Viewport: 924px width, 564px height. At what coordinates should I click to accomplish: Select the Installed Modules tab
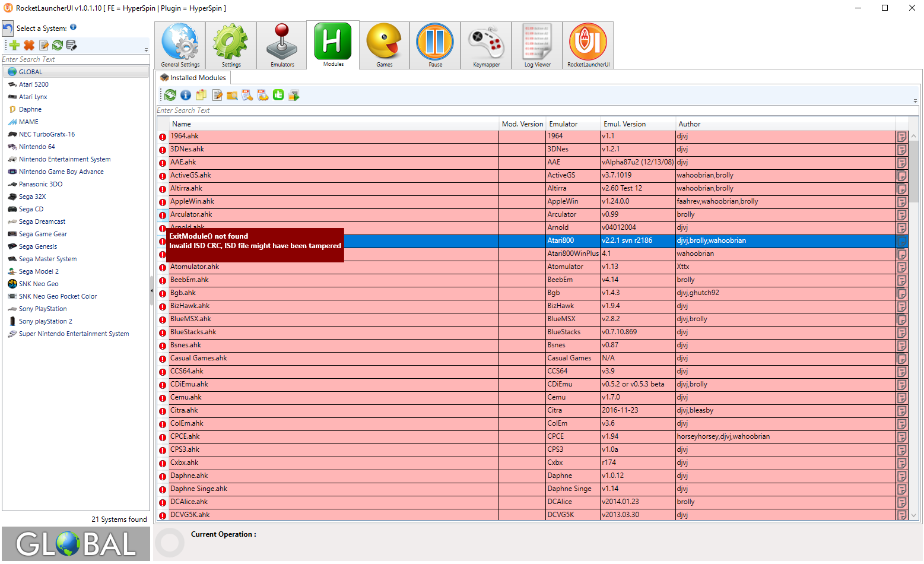tap(193, 78)
